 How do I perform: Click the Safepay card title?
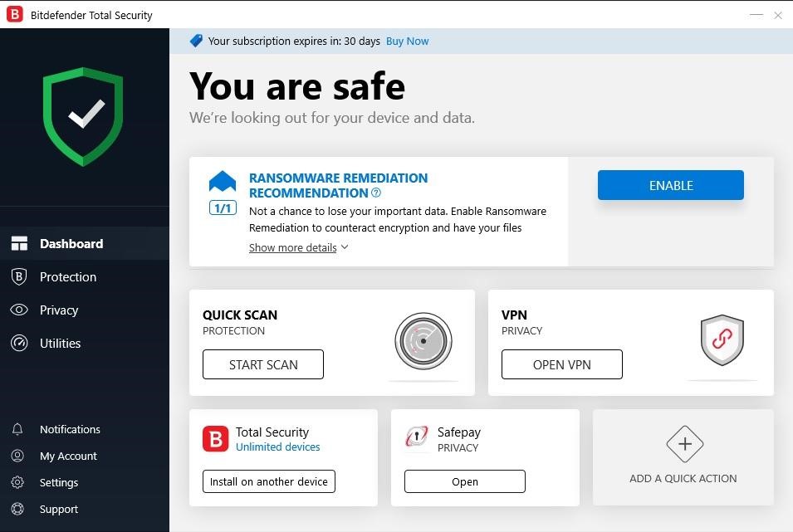[458, 432]
